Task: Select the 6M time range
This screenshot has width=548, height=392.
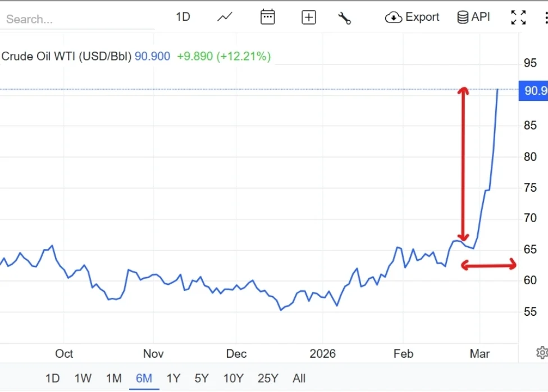Action: coord(144,378)
